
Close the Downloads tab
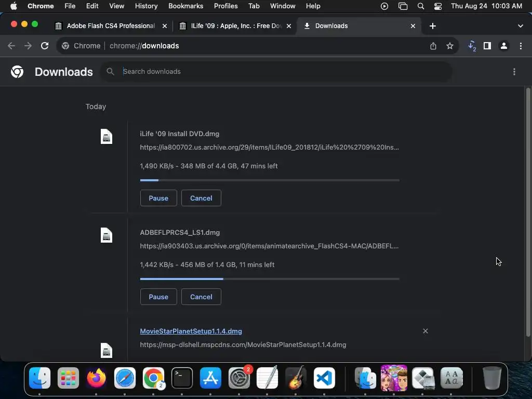click(413, 26)
